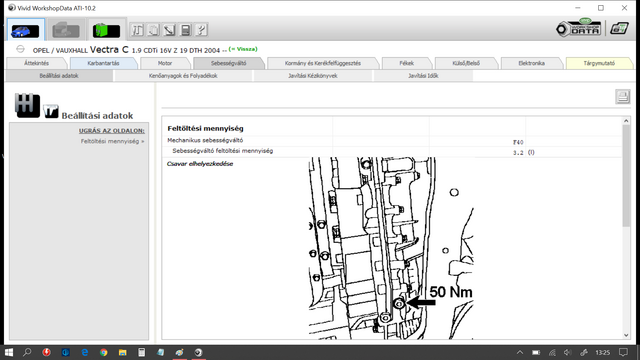
Task: Print the page with printer icon
Action: [x=623, y=97]
